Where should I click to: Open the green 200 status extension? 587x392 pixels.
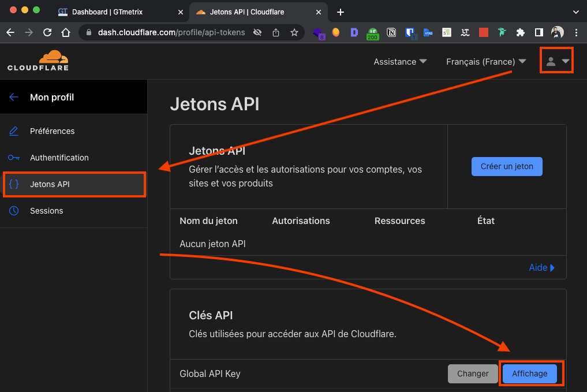372,33
